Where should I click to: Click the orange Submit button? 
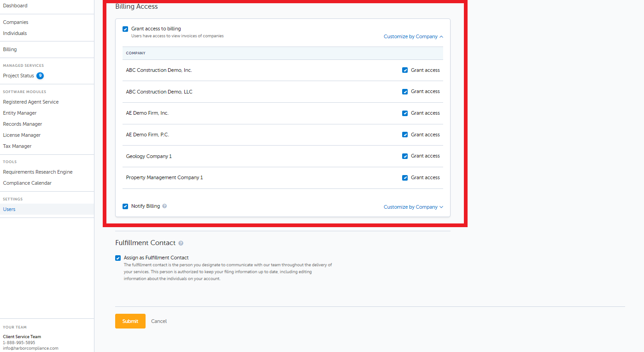coord(130,321)
